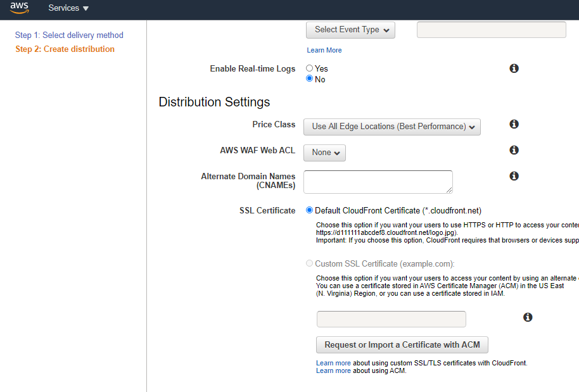Select Yes for Enable Real-time Logs
The width and height of the screenshot is (579, 392).
tap(309, 68)
